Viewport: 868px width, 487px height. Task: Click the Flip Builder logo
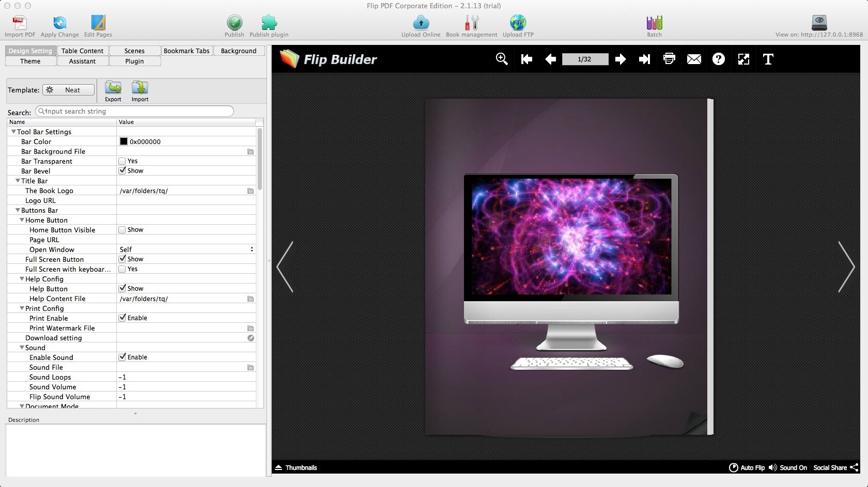point(329,59)
